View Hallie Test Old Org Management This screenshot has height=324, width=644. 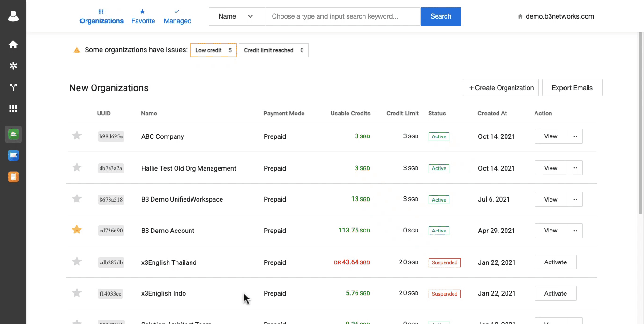click(551, 168)
